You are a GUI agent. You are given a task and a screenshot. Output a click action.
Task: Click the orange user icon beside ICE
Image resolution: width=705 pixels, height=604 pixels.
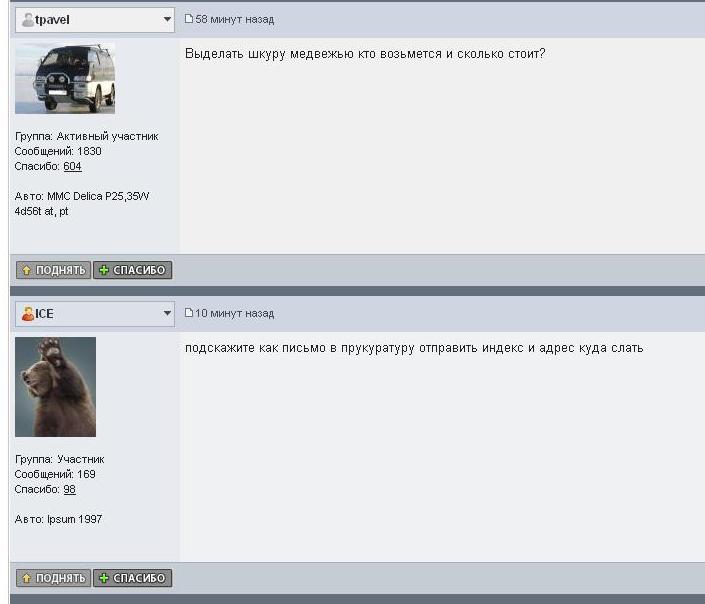(27, 313)
